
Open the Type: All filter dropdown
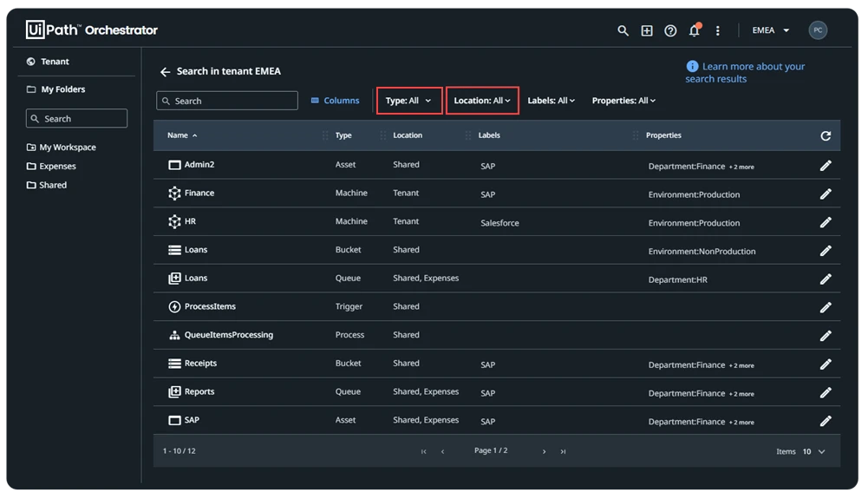[409, 101]
